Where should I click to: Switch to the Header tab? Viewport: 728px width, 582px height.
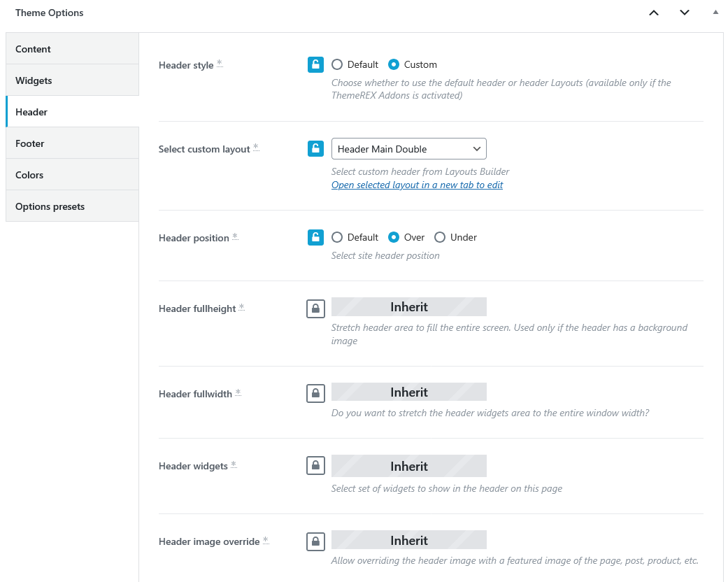click(x=73, y=112)
